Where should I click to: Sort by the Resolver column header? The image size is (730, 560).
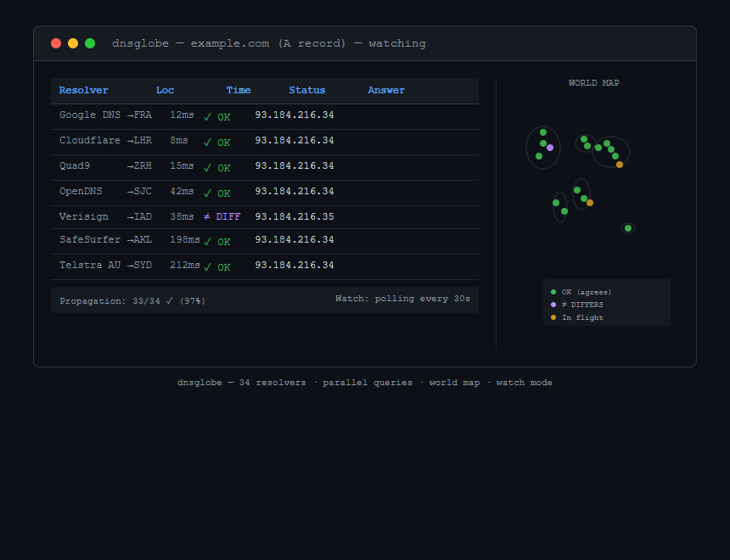coord(84,90)
